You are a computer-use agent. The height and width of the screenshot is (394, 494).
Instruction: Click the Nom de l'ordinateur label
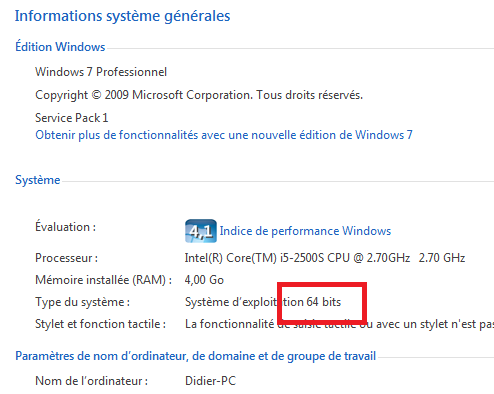91,381
